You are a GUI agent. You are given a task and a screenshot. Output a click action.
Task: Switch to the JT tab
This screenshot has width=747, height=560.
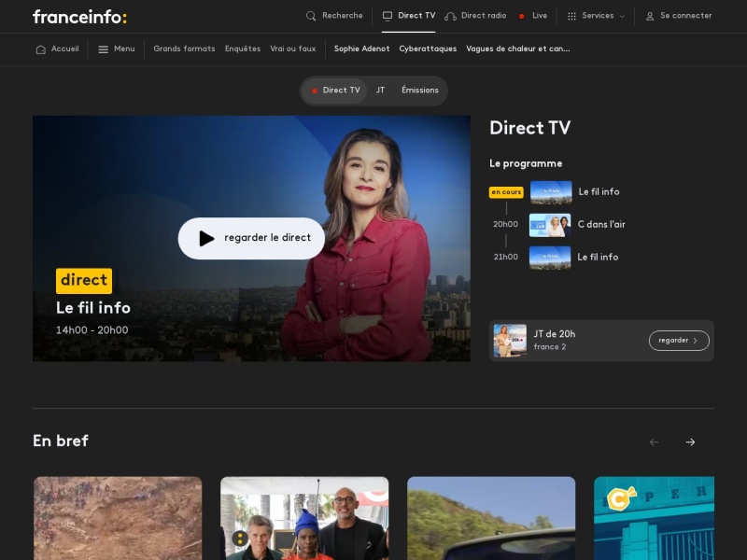point(380,90)
